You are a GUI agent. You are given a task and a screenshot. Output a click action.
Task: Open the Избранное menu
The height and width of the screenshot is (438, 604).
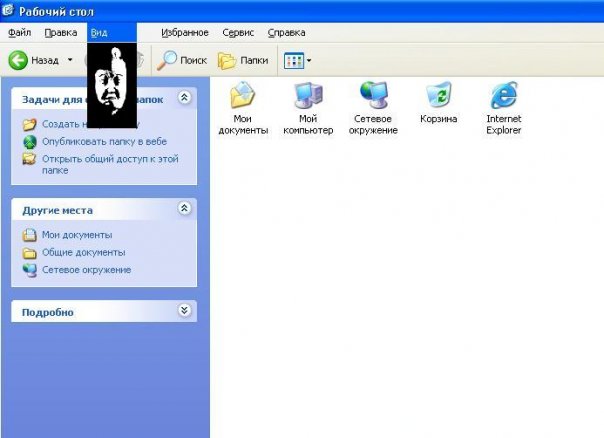(x=185, y=33)
